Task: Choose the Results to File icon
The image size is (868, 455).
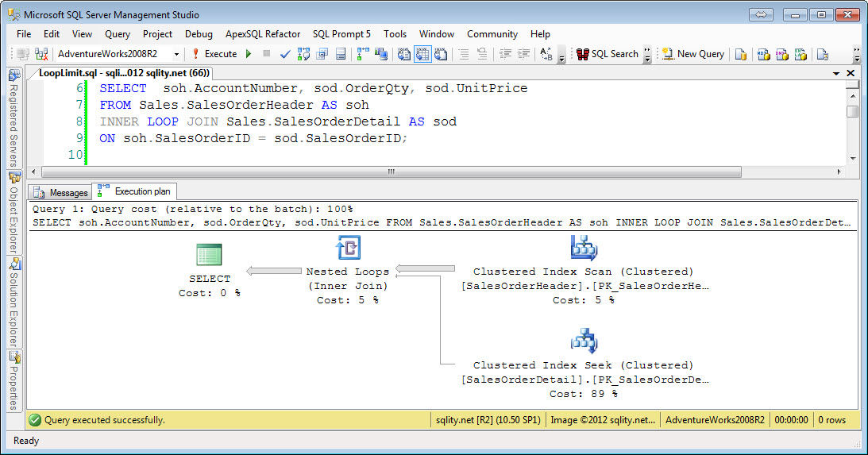Action: pos(441,54)
